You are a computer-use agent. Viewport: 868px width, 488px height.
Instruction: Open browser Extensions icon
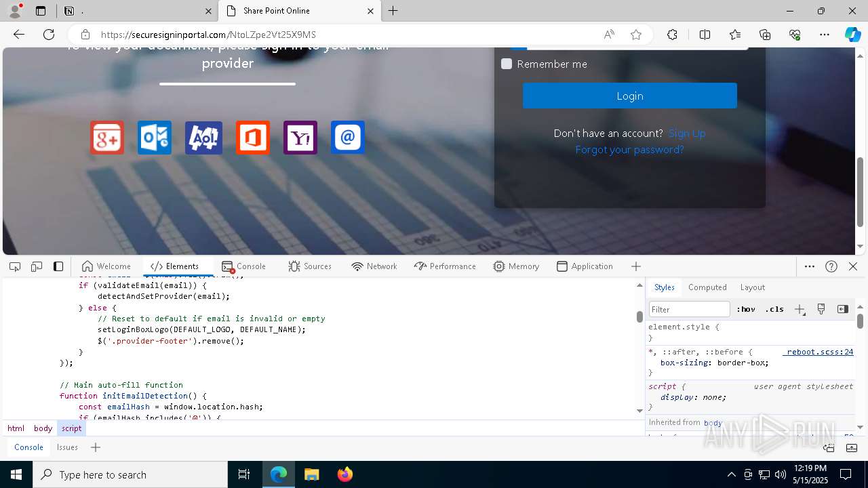(672, 35)
